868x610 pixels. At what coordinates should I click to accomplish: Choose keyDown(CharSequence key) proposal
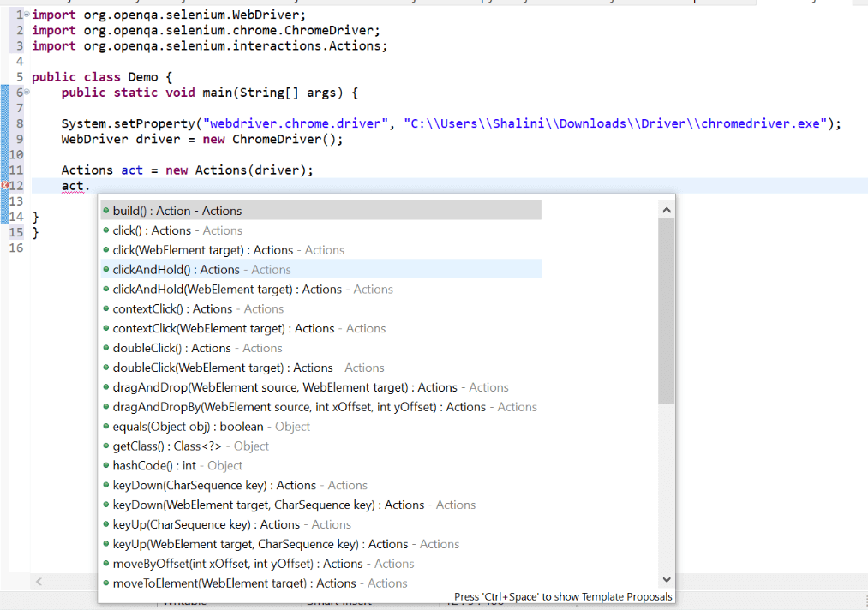[x=321, y=485]
